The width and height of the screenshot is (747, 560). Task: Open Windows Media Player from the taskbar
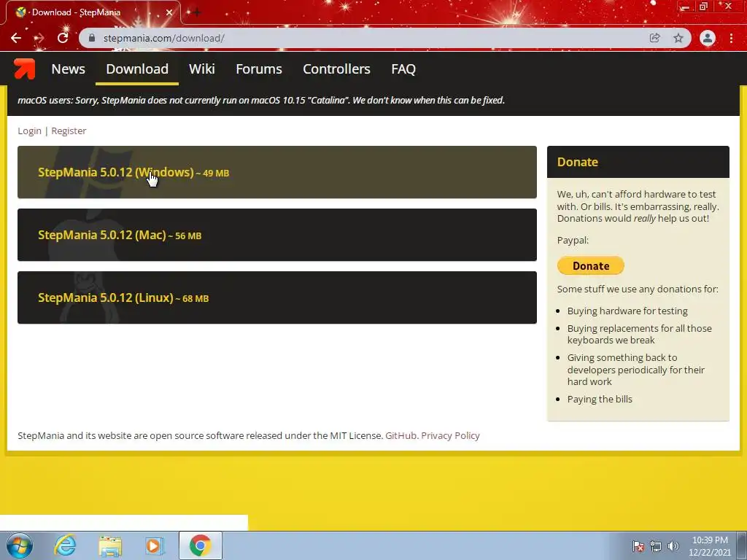tap(155, 545)
